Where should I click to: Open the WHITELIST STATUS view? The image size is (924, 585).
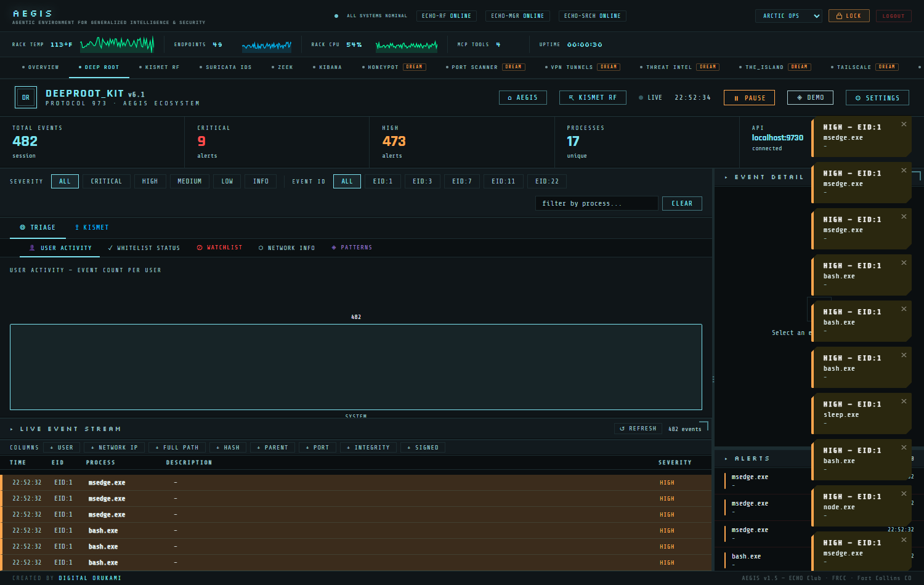[144, 248]
